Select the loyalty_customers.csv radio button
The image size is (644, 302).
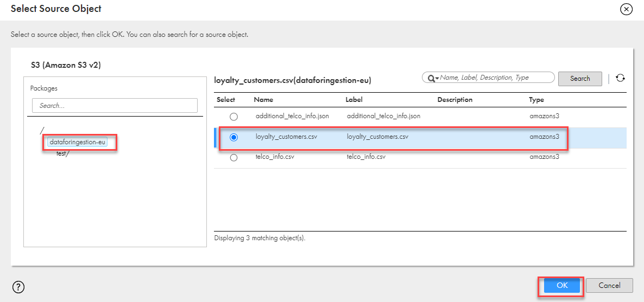233,137
